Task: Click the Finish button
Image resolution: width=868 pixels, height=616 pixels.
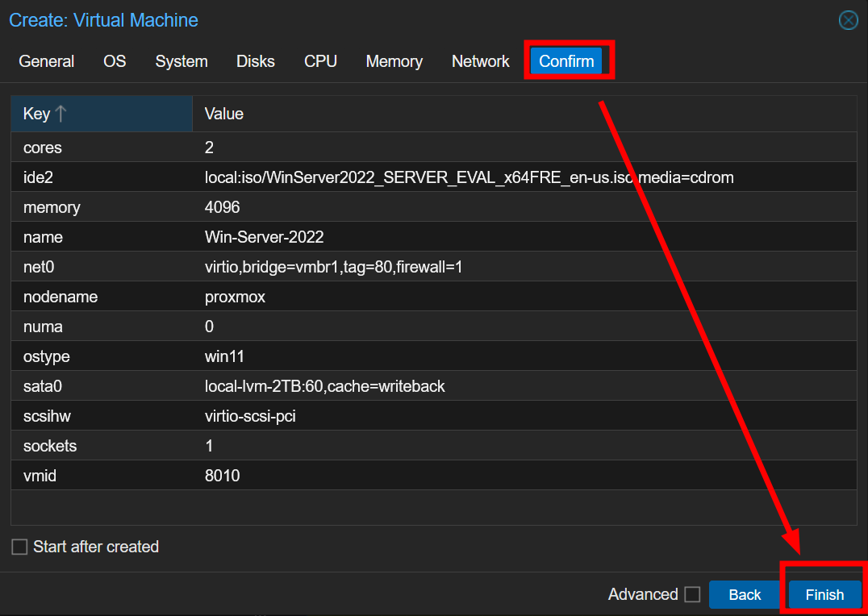Action: click(x=824, y=595)
